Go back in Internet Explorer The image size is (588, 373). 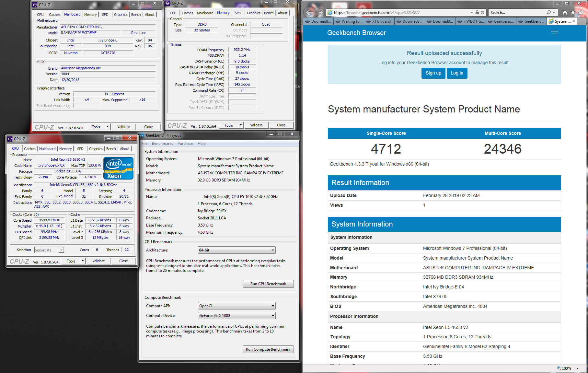coord(310,12)
